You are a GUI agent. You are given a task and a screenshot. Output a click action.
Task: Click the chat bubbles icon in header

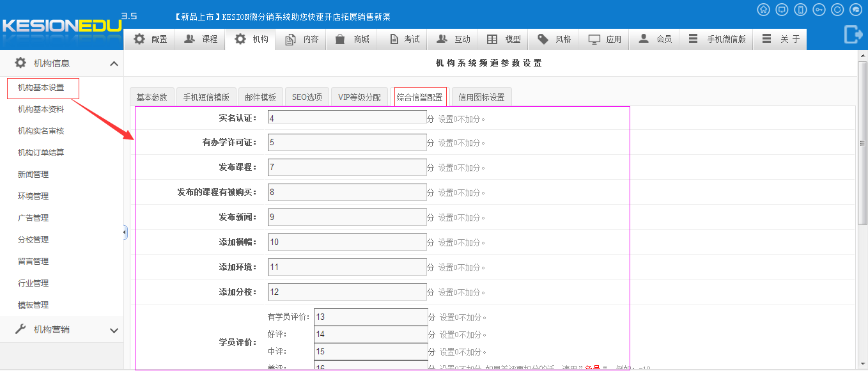coord(856,10)
